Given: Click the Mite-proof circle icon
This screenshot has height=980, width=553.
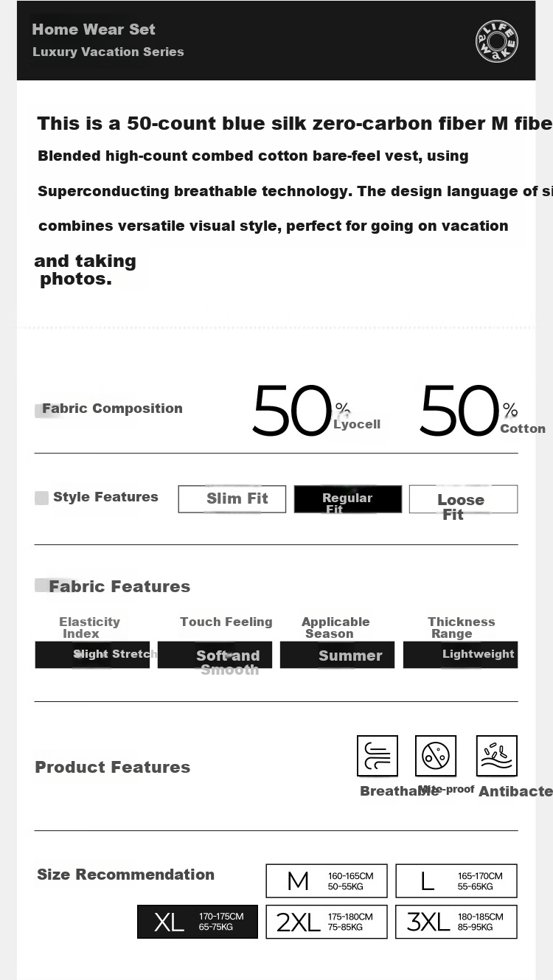Looking at the screenshot, I should 436,756.
